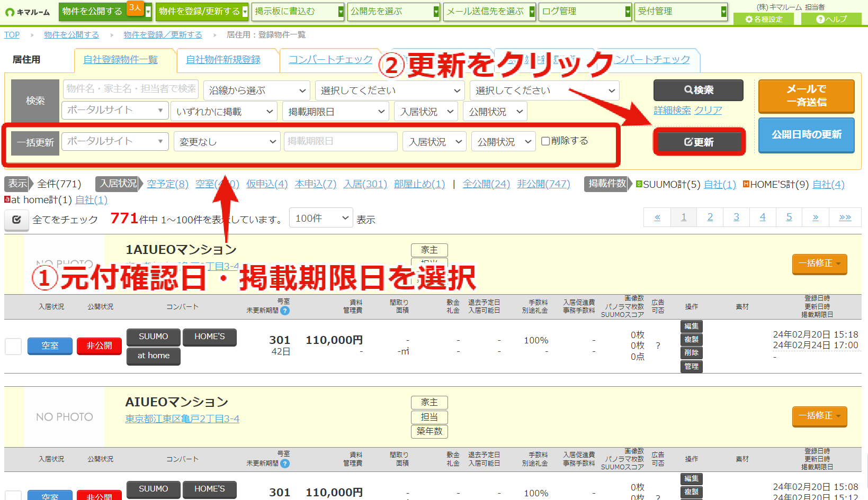
Task: Click 築年数 button under AIUEOマンション
Action: point(429,431)
